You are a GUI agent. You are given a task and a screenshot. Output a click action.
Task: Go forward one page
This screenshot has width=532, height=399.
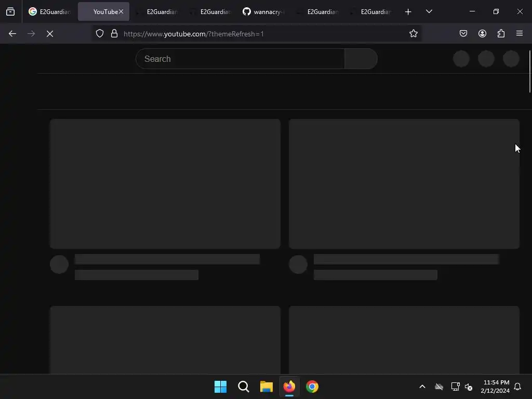point(31,34)
